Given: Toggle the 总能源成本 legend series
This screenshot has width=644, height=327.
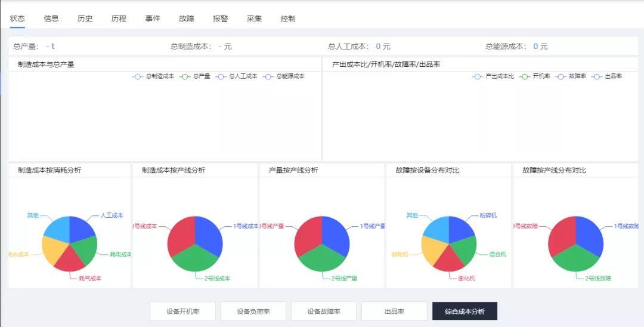Looking at the screenshot, I should pos(284,76).
